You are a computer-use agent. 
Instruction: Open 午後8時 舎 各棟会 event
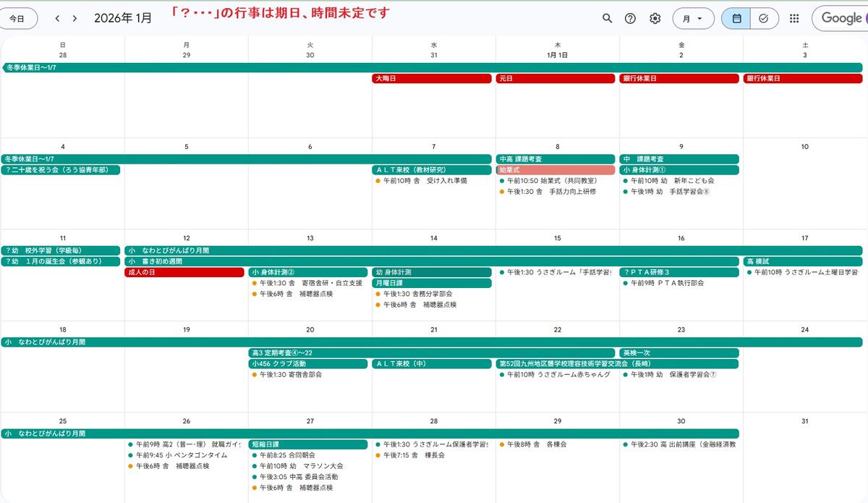pos(537,444)
